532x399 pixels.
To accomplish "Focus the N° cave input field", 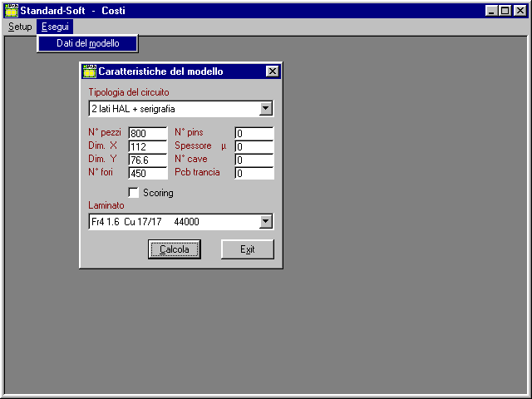I will point(254,160).
